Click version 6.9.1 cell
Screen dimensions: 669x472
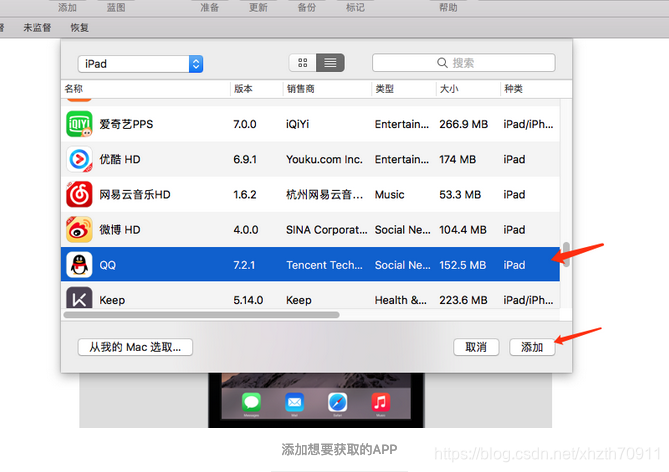(245, 160)
